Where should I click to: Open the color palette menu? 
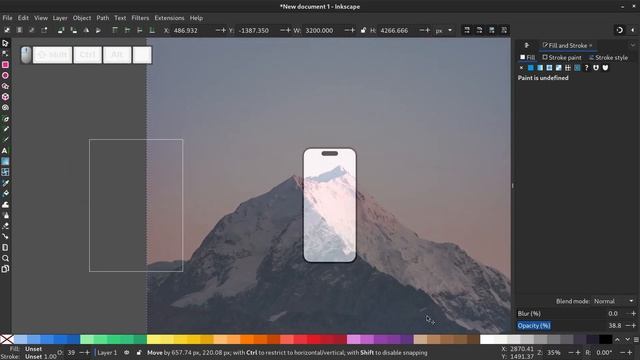coord(636,340)
